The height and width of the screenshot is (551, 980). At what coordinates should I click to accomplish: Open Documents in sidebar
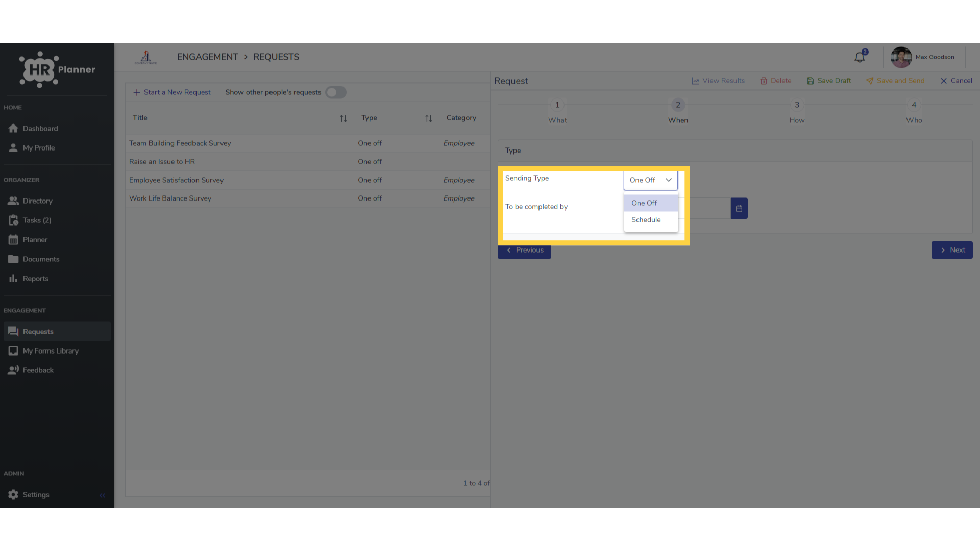point(57,259)
